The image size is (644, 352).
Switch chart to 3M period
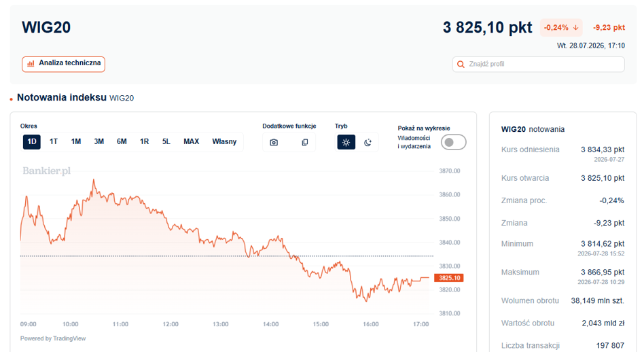pyautogui.click(x=99, y=142)
